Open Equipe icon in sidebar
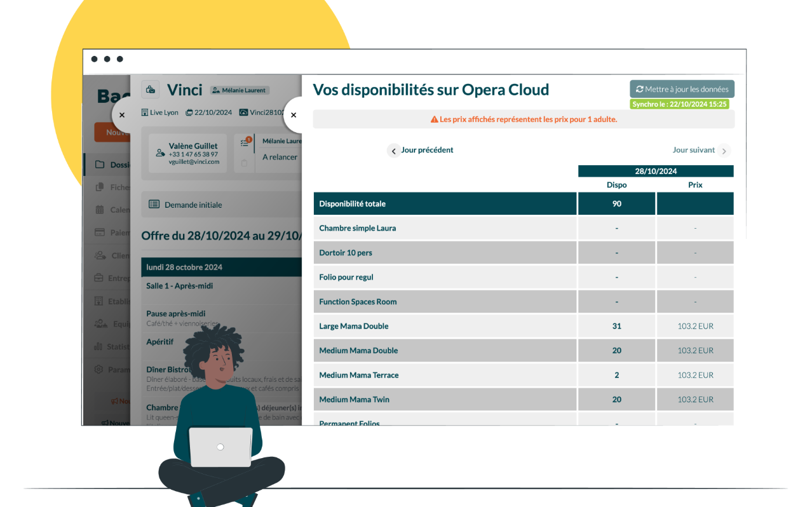 pos(100,323)
